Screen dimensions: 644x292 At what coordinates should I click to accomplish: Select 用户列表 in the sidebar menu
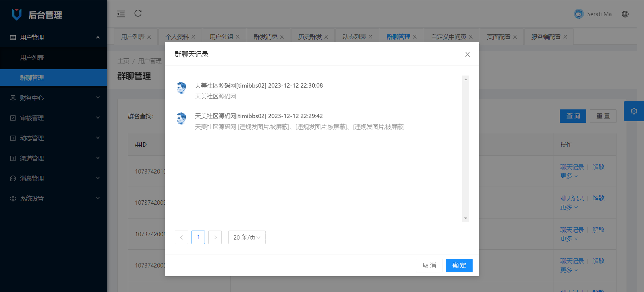point(32,58)
